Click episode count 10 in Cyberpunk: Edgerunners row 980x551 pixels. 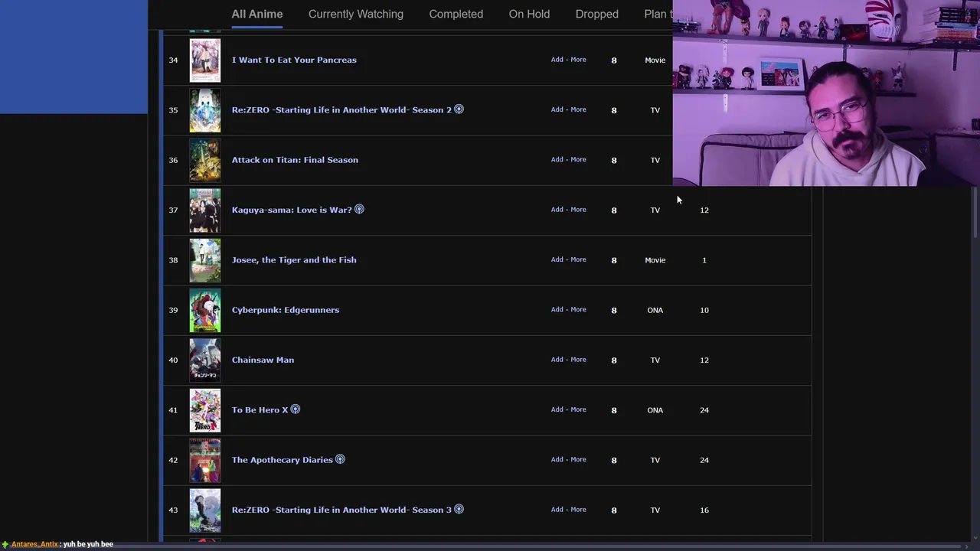coord(704,310)
